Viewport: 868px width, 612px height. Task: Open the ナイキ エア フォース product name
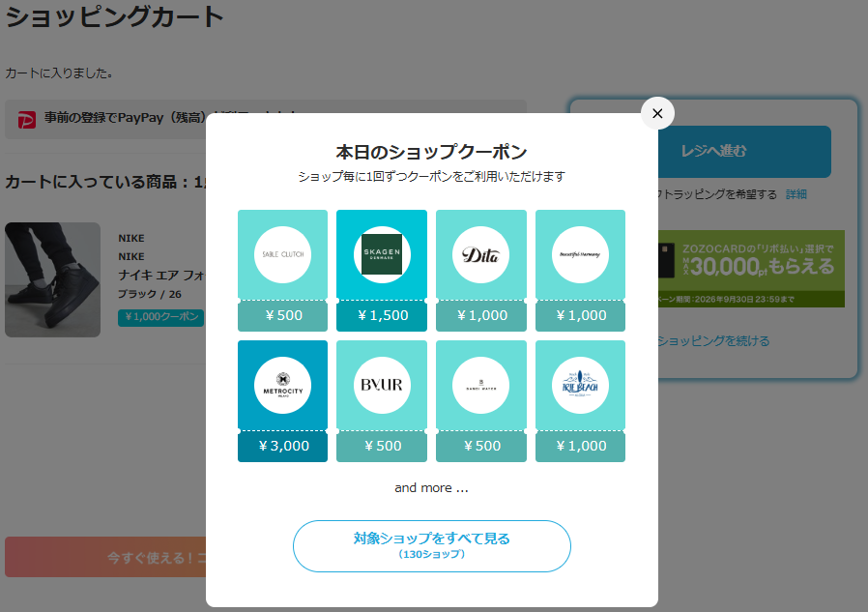click(161, 275)
